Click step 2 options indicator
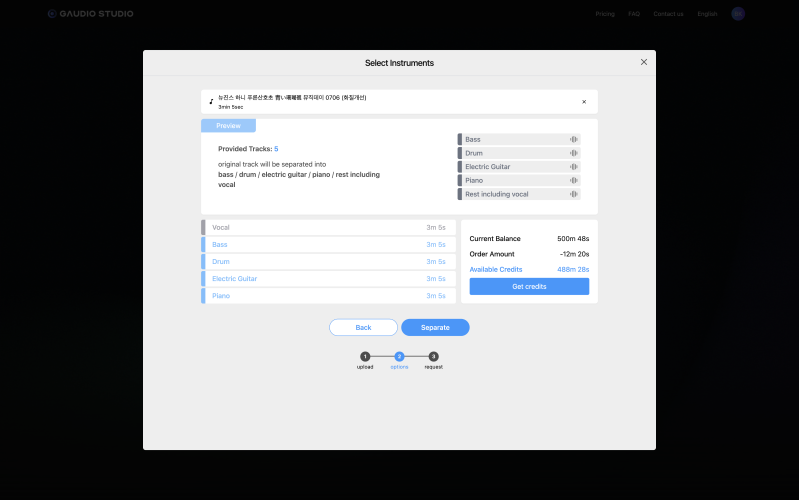Image resolution: width=799 pixels, height=500 pixels. pyautogui.click(x=399, y=356)
